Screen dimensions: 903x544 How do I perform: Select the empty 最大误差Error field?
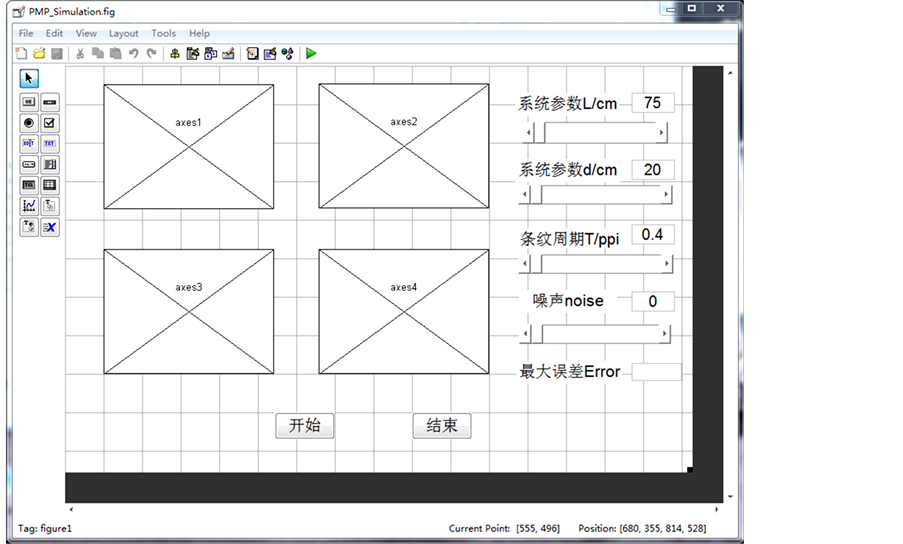pos(657,372)
